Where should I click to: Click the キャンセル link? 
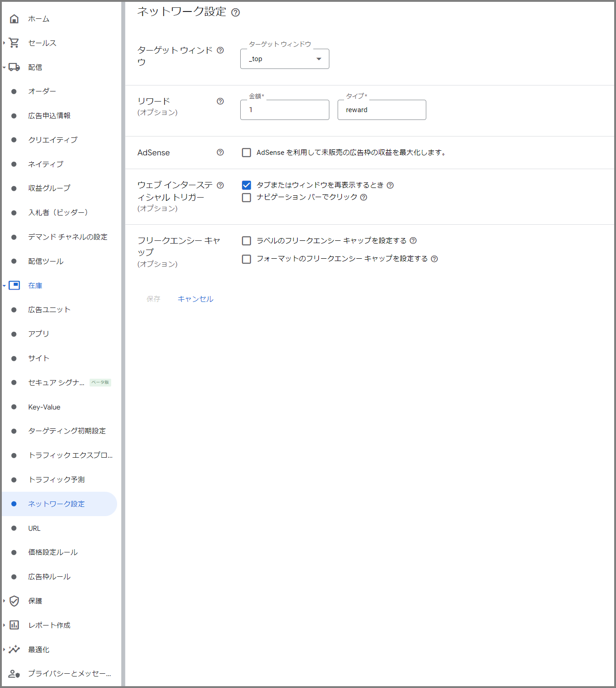(x=195, y=299)
